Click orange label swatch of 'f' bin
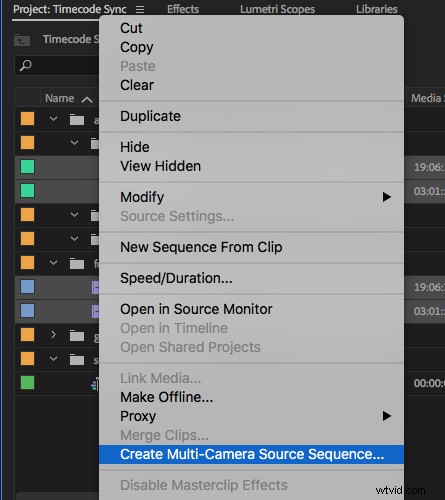Image resolution: width=445 pixels, height=500 pixels. 27,262
